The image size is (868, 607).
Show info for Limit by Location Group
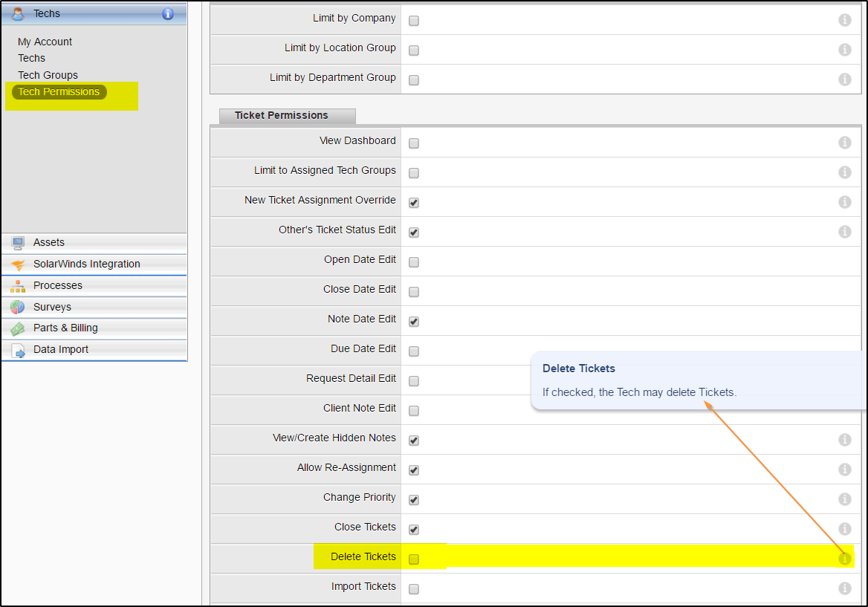coord(844,50)
